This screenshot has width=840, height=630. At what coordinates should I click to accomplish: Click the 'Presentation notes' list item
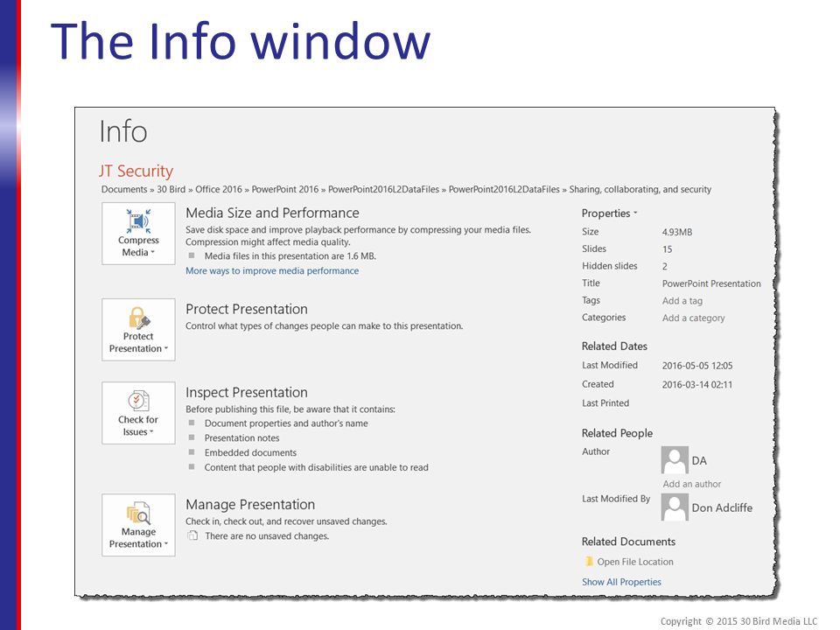point(241,437)
